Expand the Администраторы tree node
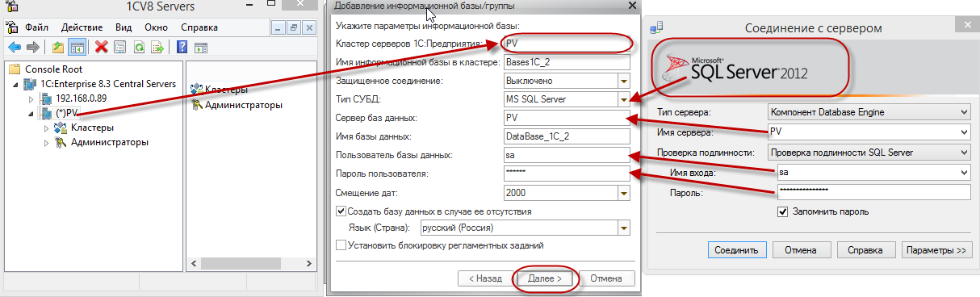The height and width of the screenshot is (297, 980). (47, 142)
